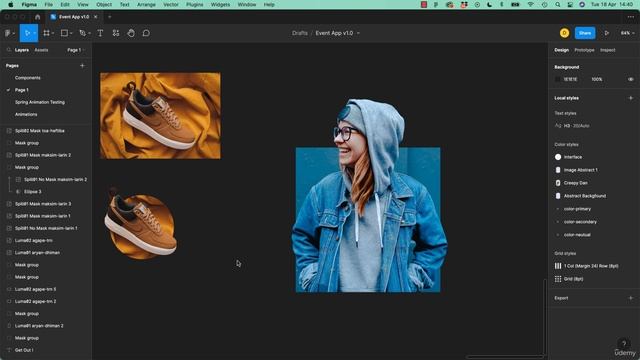Open the 64% zoom dropdown
This screenshot has width=640, height=360.
(627, 33)
